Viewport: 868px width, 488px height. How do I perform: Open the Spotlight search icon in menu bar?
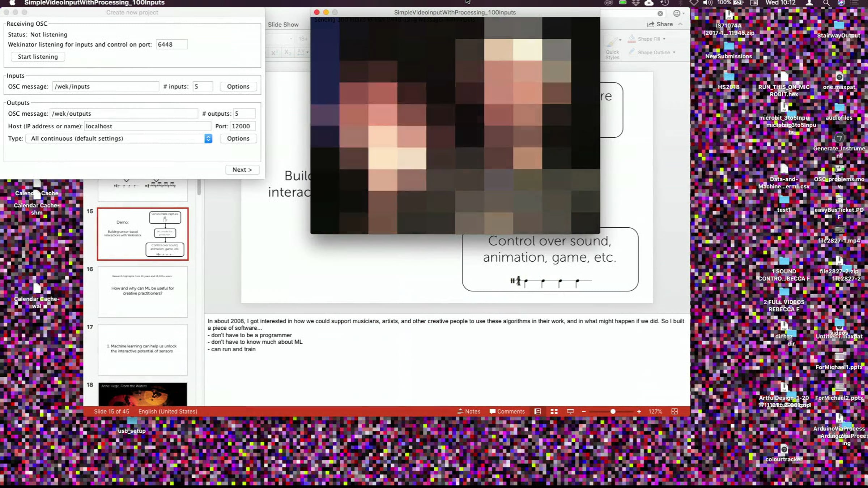pyautogui.click(x=826, y=3)
